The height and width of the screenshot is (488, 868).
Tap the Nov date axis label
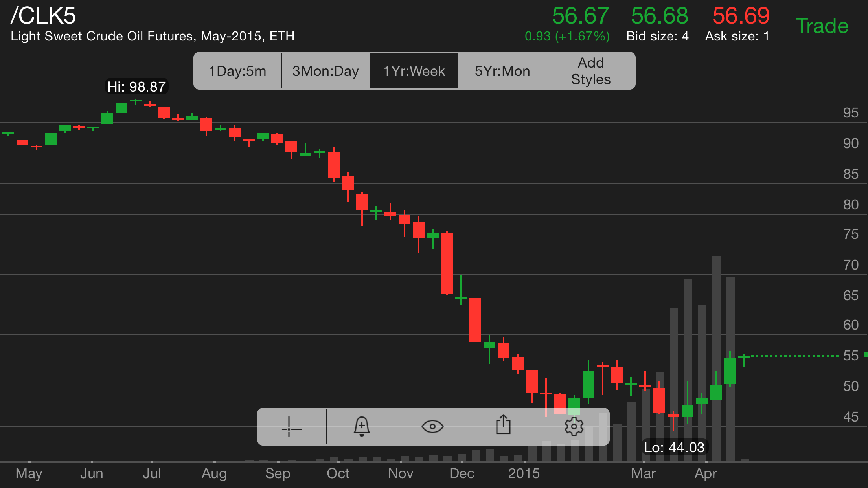tap(401, 473)
